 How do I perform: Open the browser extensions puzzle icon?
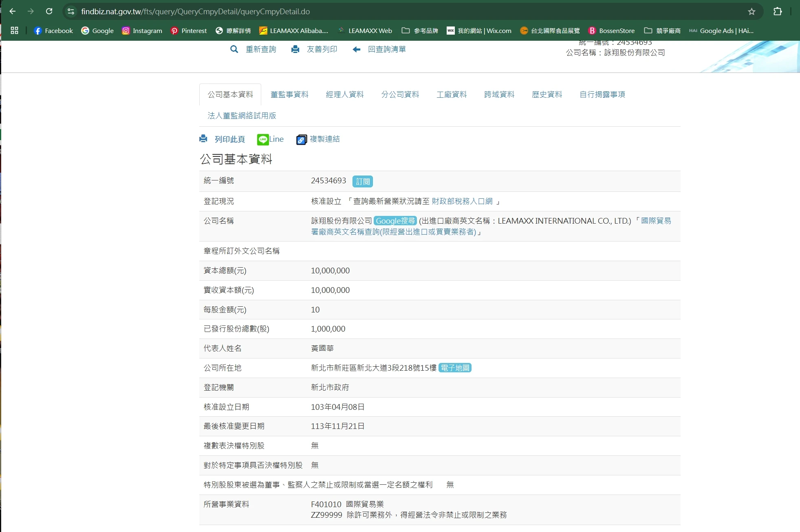(x=777, y=11)
